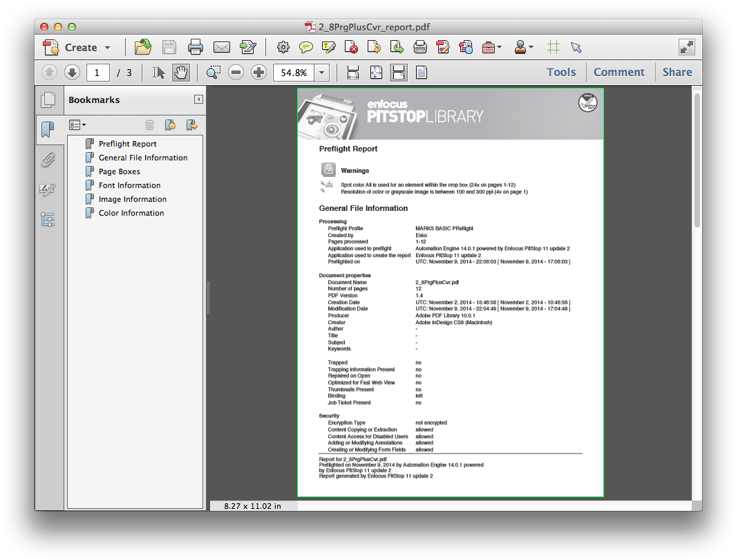This screenshot has width=736, height=560.
Task: Show the Page Thumbnails panel
Action: pyautogui.click(x=48, y=100)
